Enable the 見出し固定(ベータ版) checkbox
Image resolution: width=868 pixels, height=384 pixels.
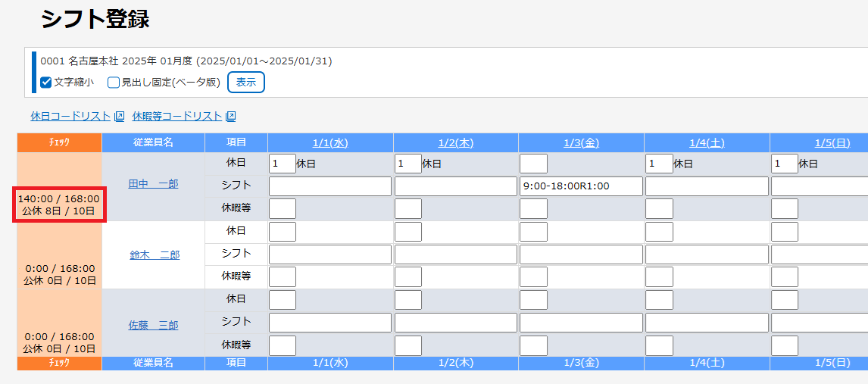114,83
